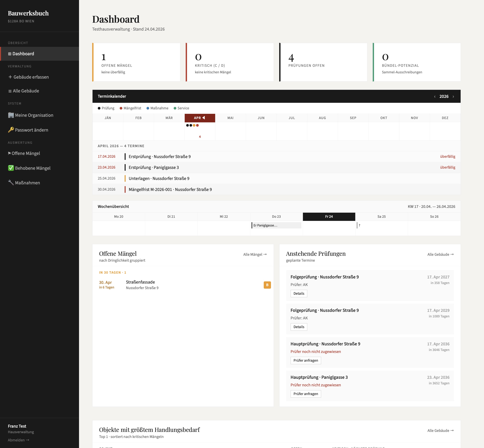Viewport: 484px width, 448px height.
Task: Click the green checkmark icon for Behobene Mängel
Action: [10, 168]
